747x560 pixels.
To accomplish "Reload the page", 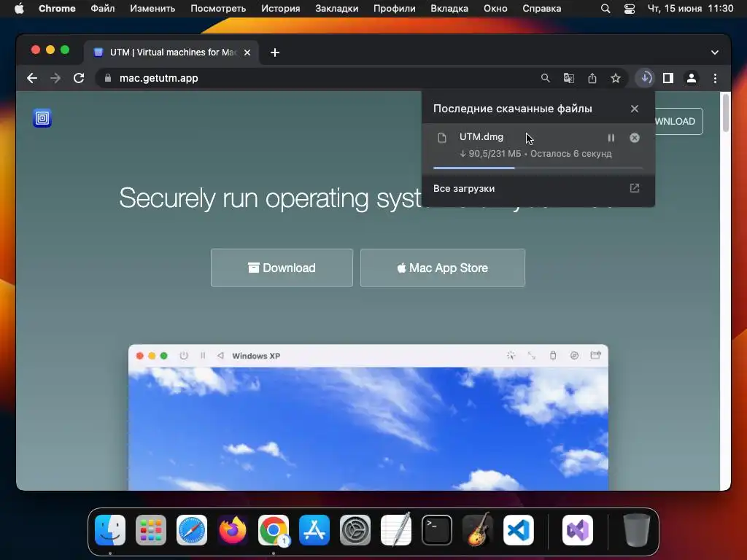I will pos(79,78).
